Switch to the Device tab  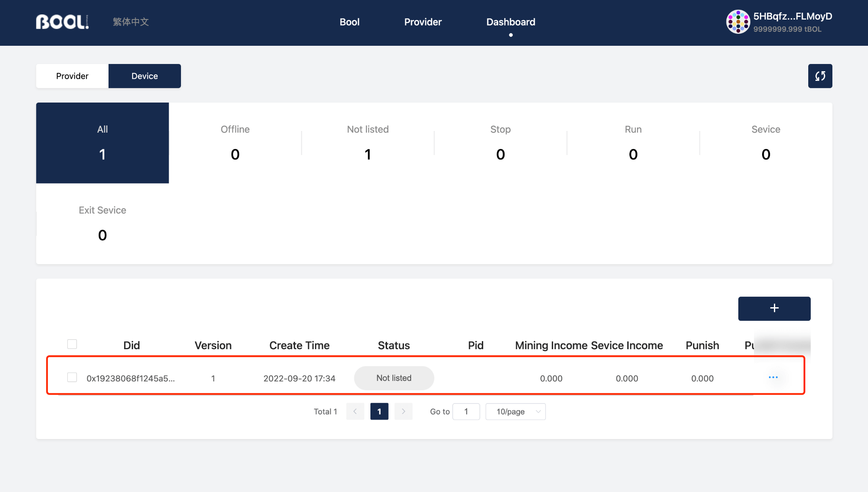click(x=145, y=76)
